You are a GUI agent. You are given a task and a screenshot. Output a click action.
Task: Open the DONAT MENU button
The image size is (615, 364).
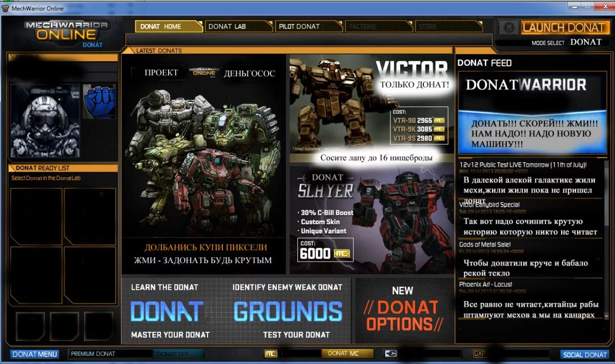coord(34,354)
